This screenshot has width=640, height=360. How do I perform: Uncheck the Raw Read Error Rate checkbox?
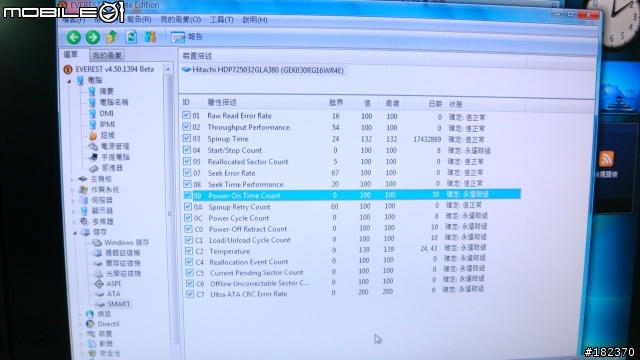(187, 116)
